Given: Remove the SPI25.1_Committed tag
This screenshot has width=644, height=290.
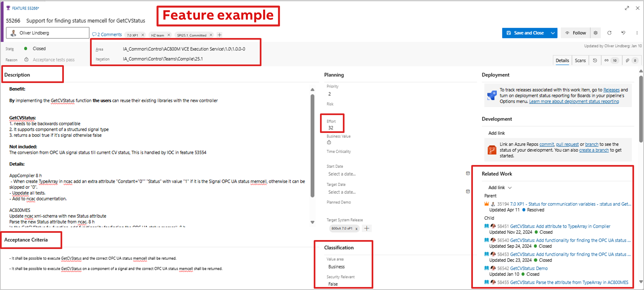Looking at the screenshot, I should (x=211, y=35).
